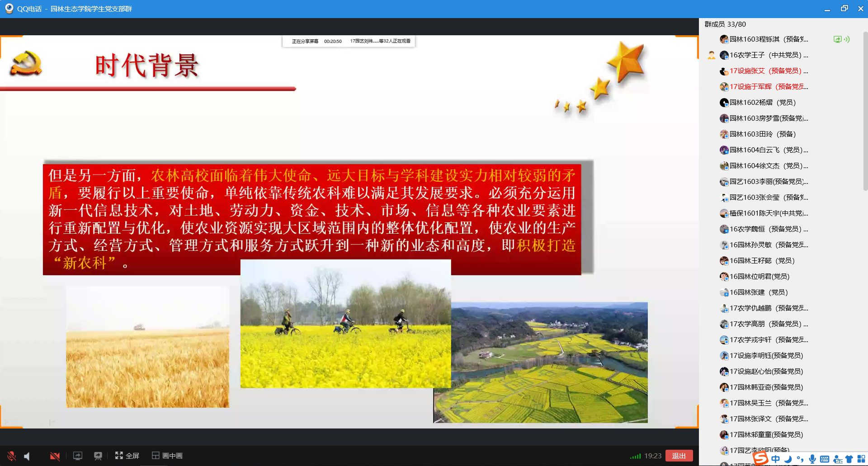This screenshot has height=466, width=868.
Task: Open the Sogou toolbox grid icon
Action: click(x=861, y=459)
